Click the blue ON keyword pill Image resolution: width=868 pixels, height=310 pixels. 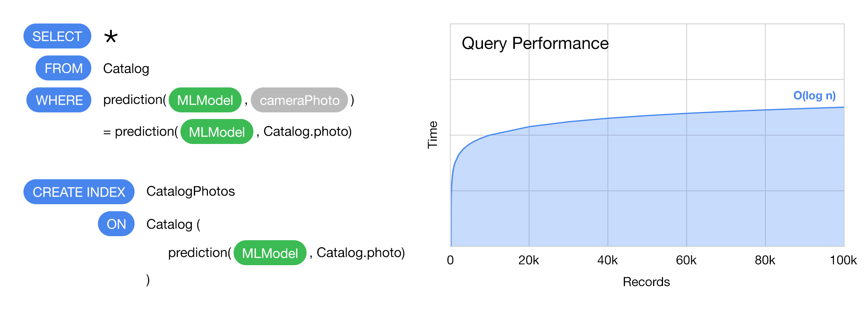click(116, 224)
